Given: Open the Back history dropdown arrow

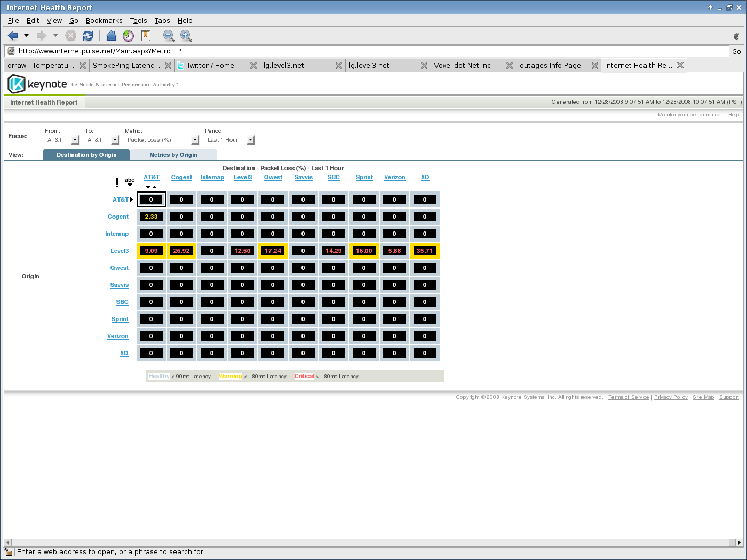Looking at the screenshot, I should 26,36.
